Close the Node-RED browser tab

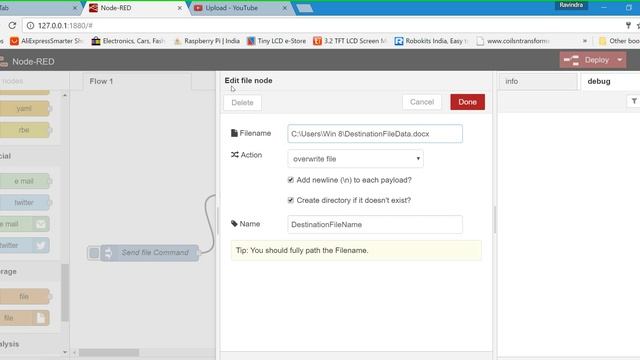(180, 8)
